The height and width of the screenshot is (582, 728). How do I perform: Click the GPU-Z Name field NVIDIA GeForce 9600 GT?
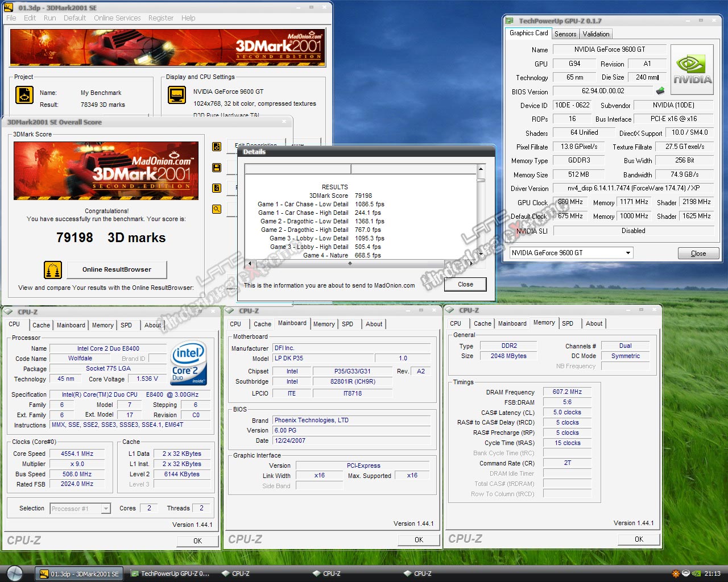click(609, 49)
